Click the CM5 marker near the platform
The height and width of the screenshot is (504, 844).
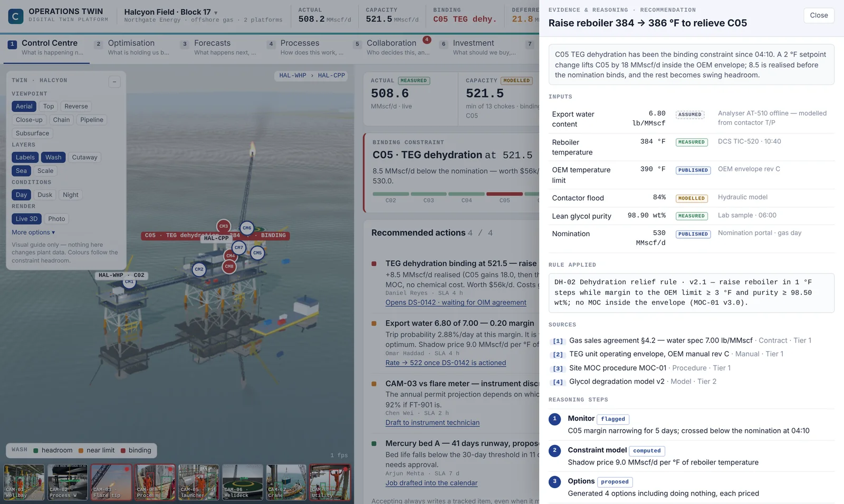pyautogui.click(x=257, y=253)
